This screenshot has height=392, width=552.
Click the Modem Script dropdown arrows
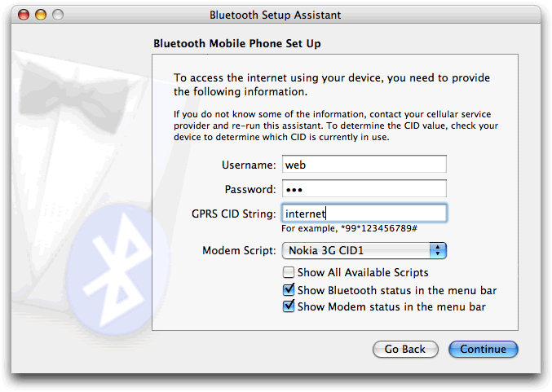(438, 250)
